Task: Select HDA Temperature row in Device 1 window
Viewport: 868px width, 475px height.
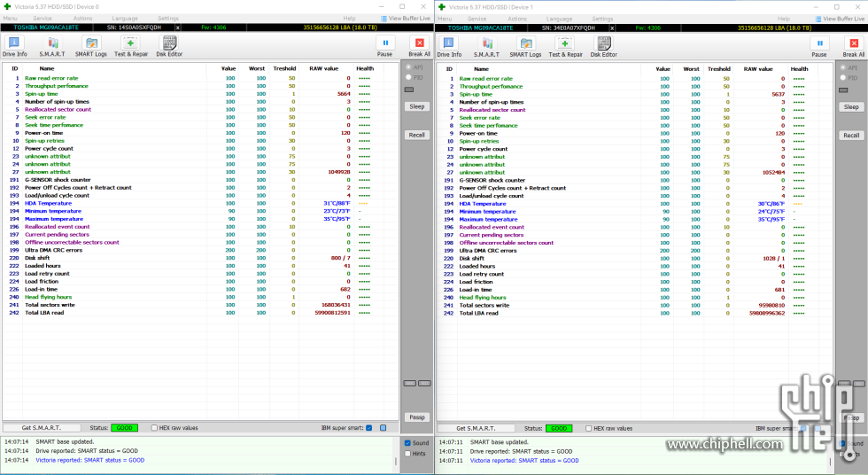Action: 634,204
